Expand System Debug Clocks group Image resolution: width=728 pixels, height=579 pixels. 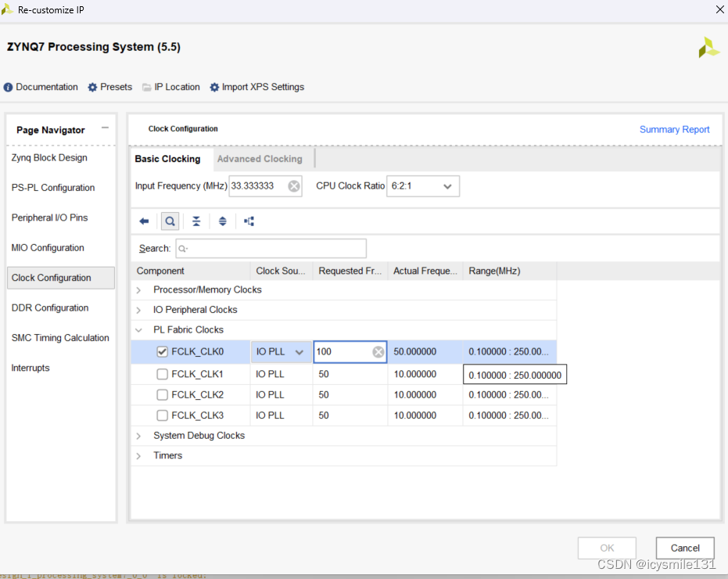[x=138, y=436]
